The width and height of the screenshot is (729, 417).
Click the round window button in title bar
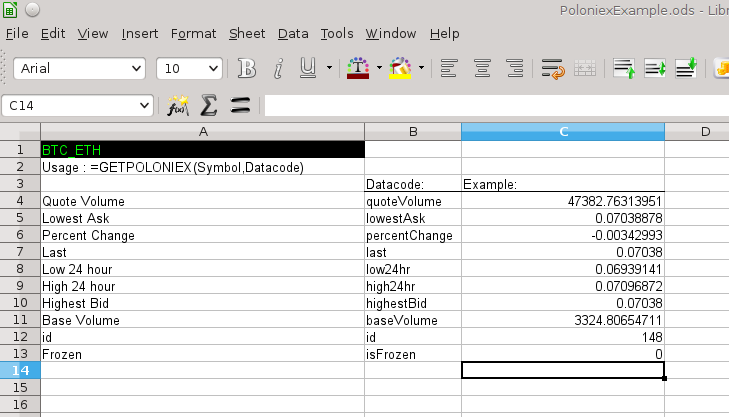[32, 9]
